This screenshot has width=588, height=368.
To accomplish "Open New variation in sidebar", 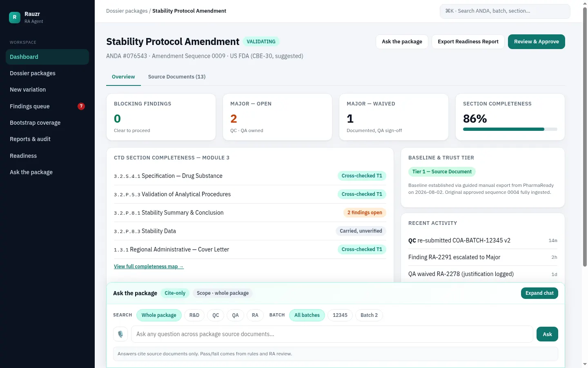I will point(47,90).
